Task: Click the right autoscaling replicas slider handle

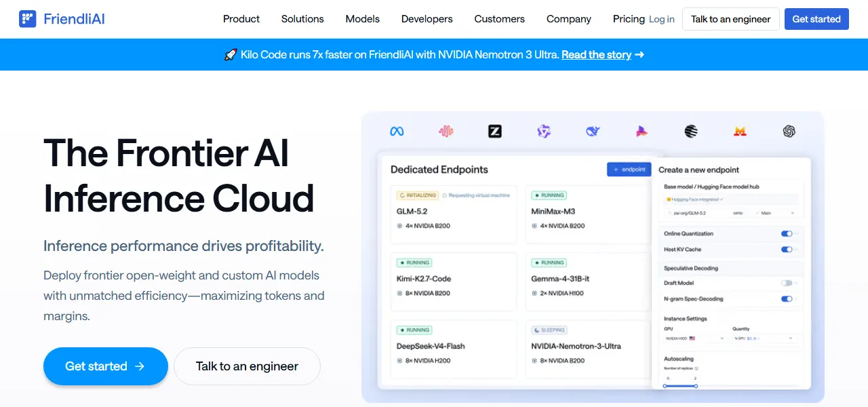Action: coord(696,386)
